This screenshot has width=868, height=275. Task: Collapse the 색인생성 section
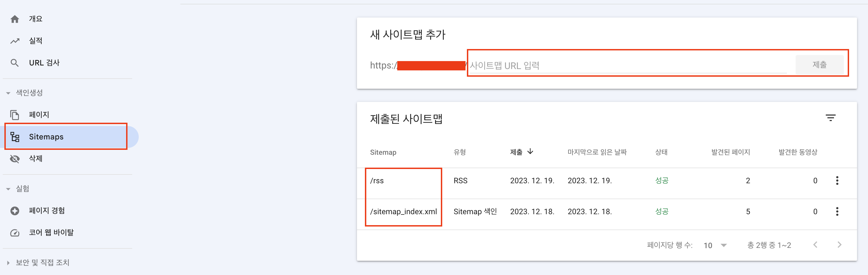pos(8,93)
